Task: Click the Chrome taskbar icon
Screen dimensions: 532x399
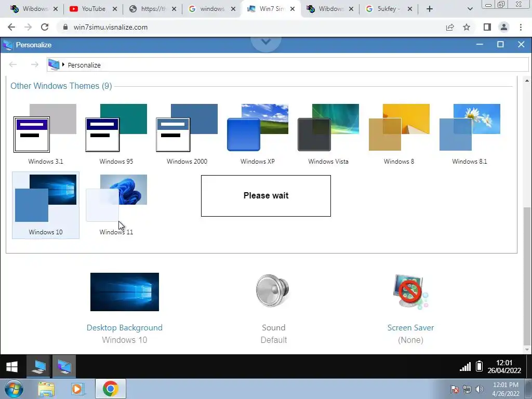Action: coord(111,389)
